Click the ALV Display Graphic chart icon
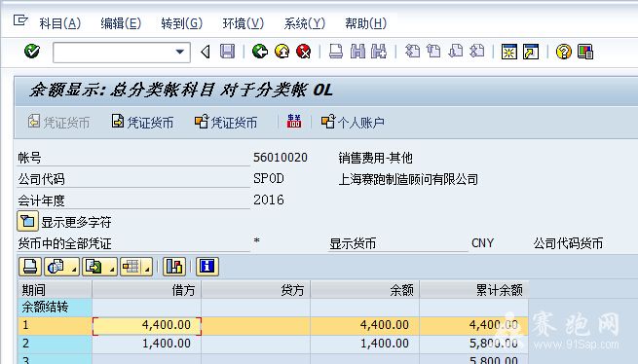The width and height of the screenshot is (638, 364). point(174,267)
